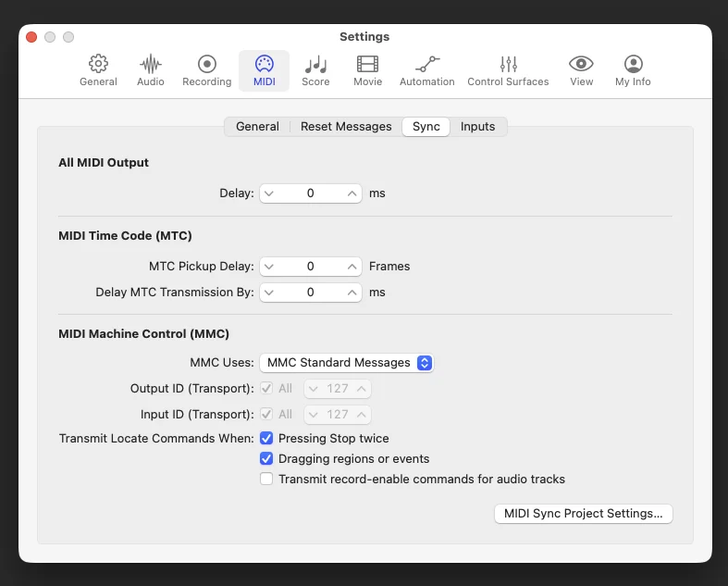Toggle the Input ID (Transport) All checkbox

pyautogui.click(x=266, y=414)
